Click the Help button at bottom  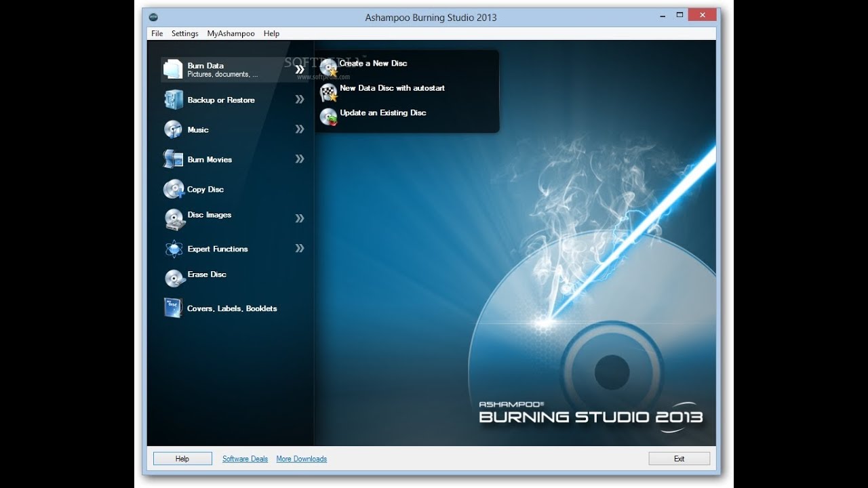pos(182,459)
